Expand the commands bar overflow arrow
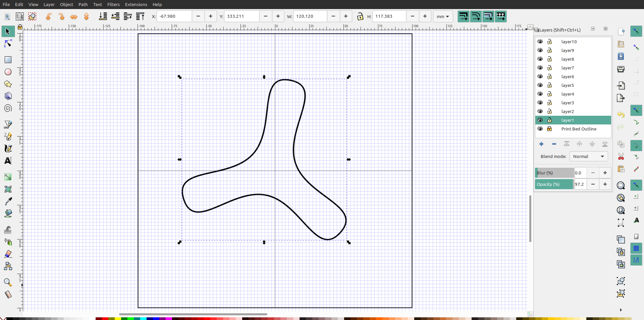The image size is (644, 320). (x=621, y=310)
